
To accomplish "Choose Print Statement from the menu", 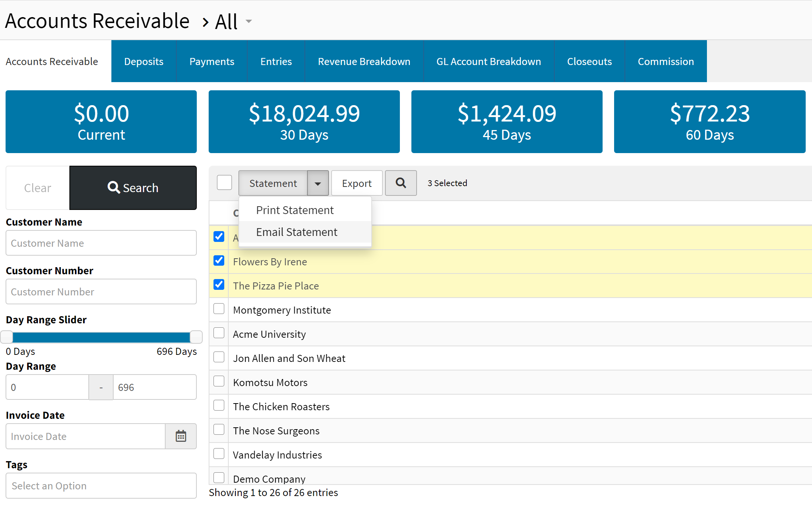I will click(x=294, y=210).
